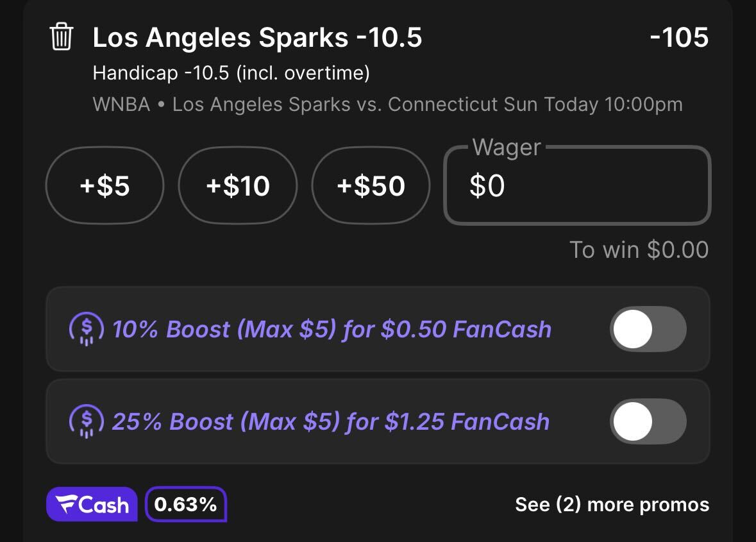
Task: Enable the 10% Boost toggle
Action: [x=648, y=329]
